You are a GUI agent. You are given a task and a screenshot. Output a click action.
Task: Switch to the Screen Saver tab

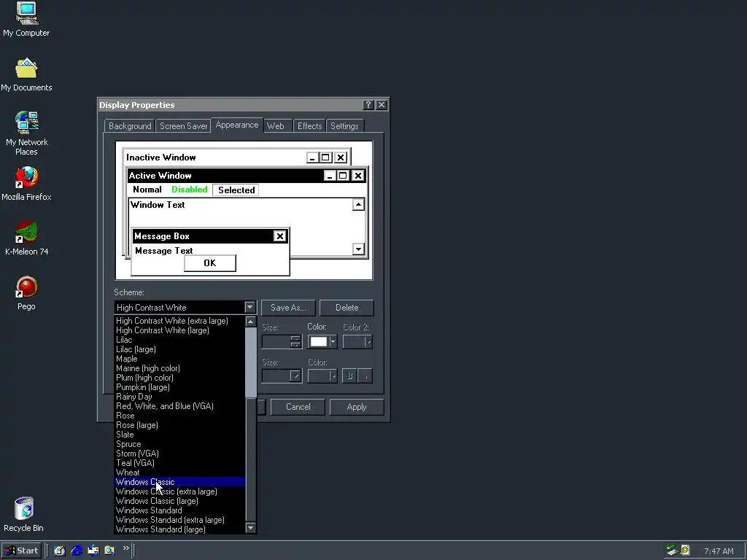click(x=183, y=125)
